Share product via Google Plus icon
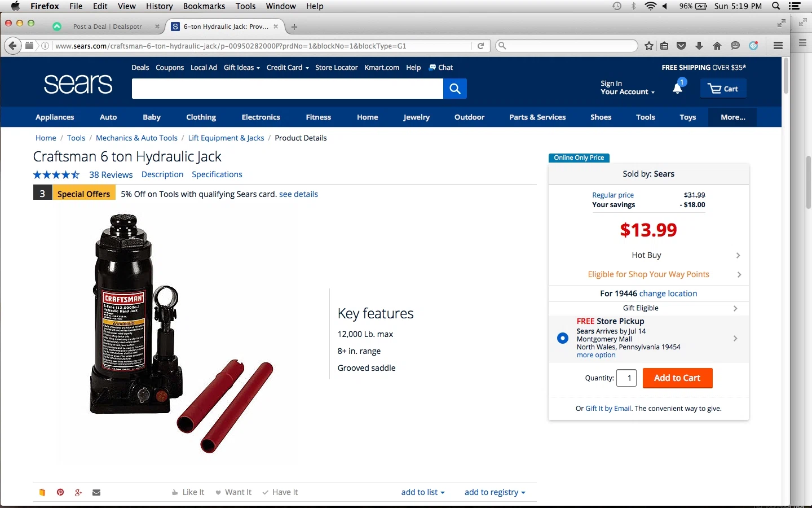The image size is (812, 508). pyautogui.click(x=78, y=492)
